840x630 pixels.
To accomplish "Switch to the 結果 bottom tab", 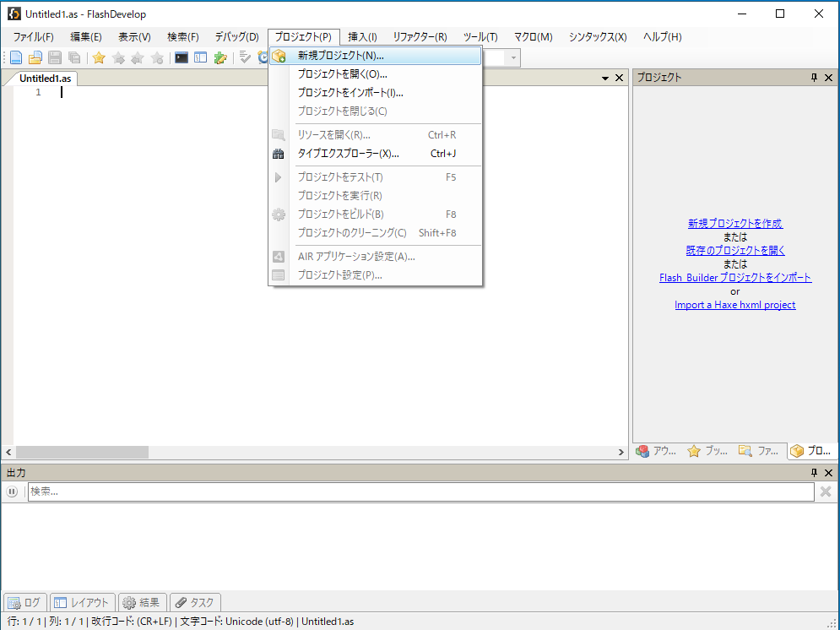I will [142, 603].
